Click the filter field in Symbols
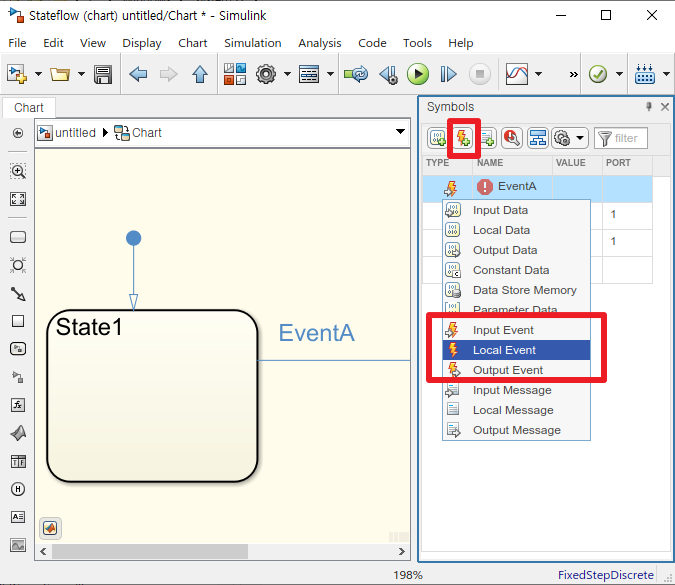Viewport: 675px width, 585px height. pyautogui.click(x=621, y=138)
